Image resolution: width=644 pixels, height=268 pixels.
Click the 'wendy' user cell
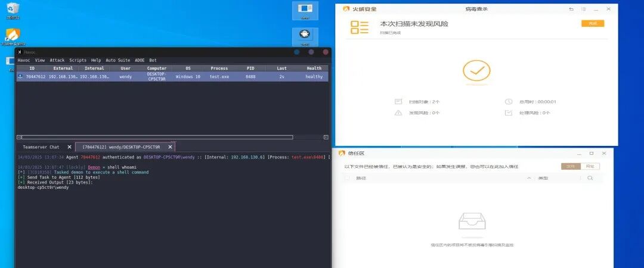click(x=126, y=77)
